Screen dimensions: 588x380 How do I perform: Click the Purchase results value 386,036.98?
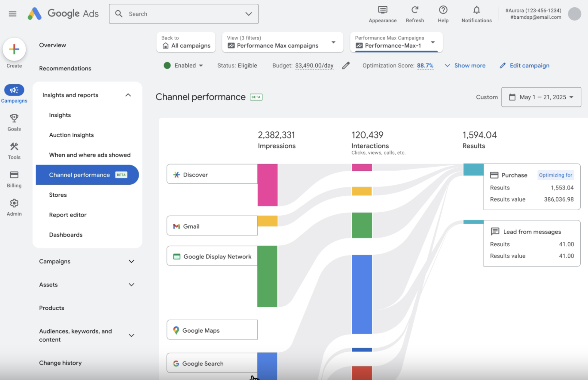(x=559, y=199)
